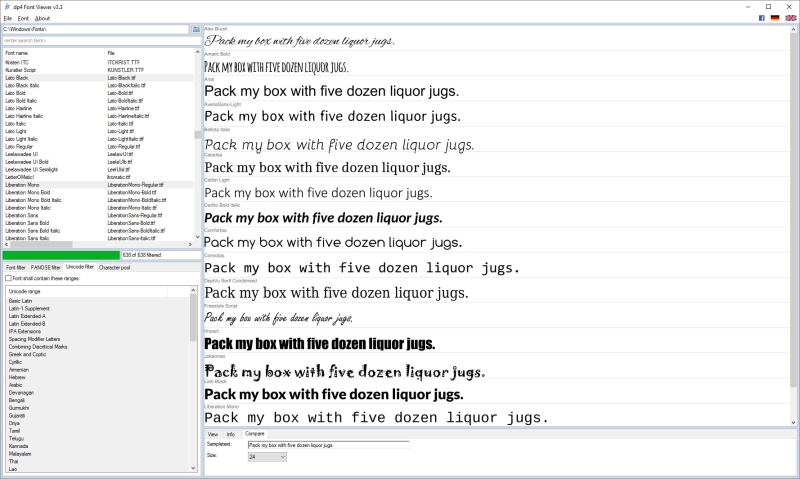The width and height of the screenshot is (800, 479).
Task: Select the 'Liberation Mono Bold Italic' font row
Action: coord(98,200)
